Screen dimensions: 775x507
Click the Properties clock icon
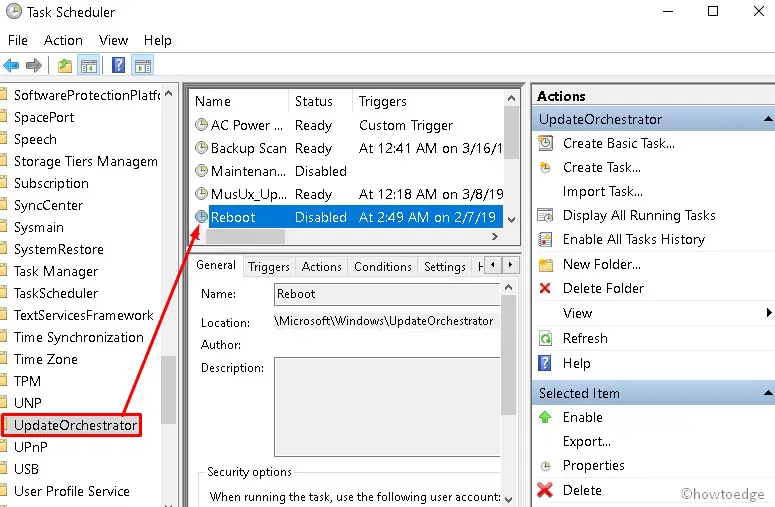(x=545, y=465)
